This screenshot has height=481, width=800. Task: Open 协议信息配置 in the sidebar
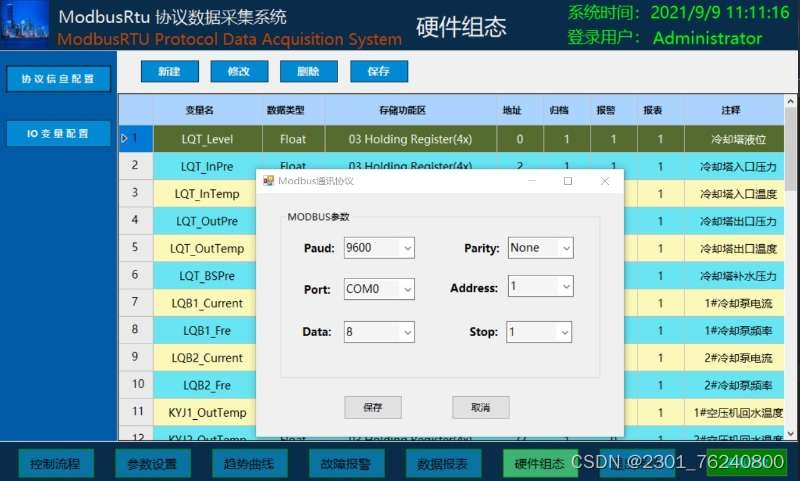coord(58,79)
